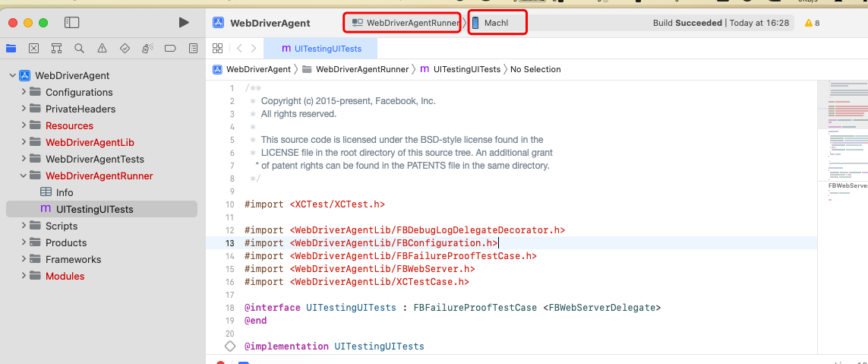
Task: Open the Report navigator
Action: 193,48
